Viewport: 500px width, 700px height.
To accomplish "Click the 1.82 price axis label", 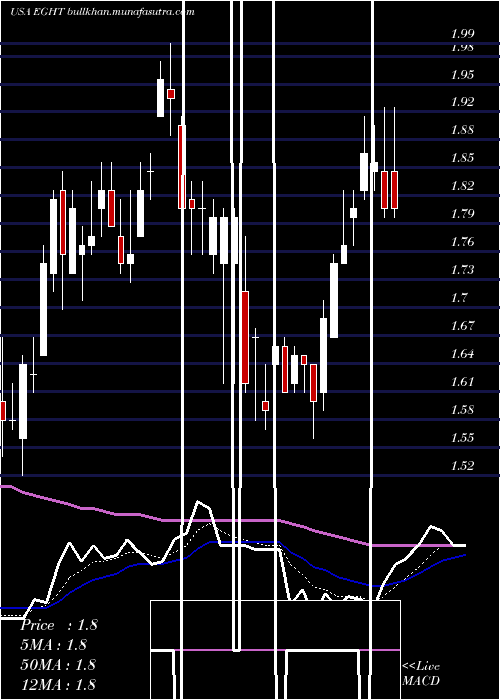I will pyautogui.click(x=462, y=186).
